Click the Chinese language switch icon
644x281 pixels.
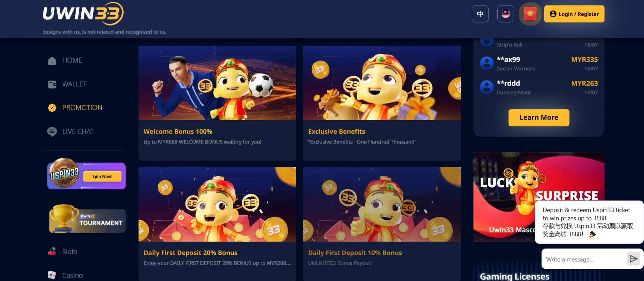tap(480, 14)
